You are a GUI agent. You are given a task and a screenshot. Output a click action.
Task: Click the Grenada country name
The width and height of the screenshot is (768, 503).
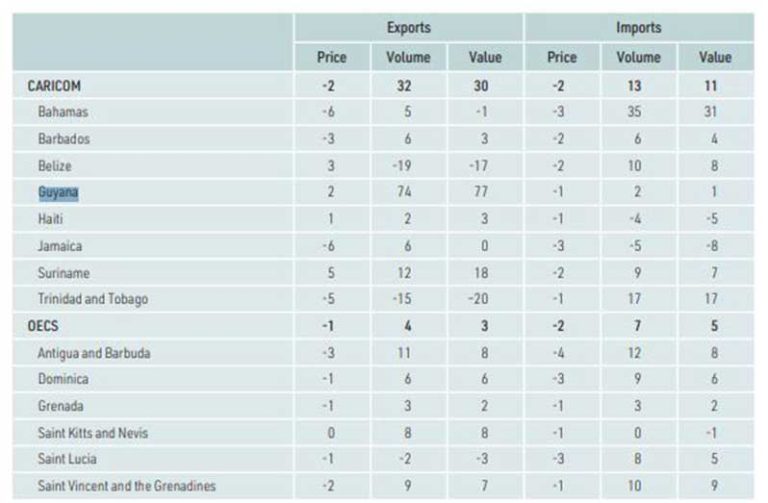(60, 406)
